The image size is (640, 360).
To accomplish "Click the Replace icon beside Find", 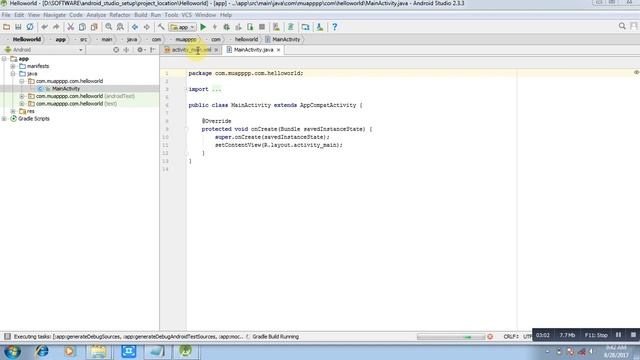I will click(x=120, y=27).
